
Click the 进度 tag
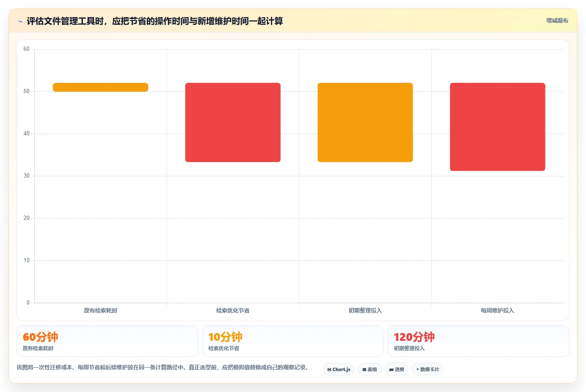[x=397, y=369]
